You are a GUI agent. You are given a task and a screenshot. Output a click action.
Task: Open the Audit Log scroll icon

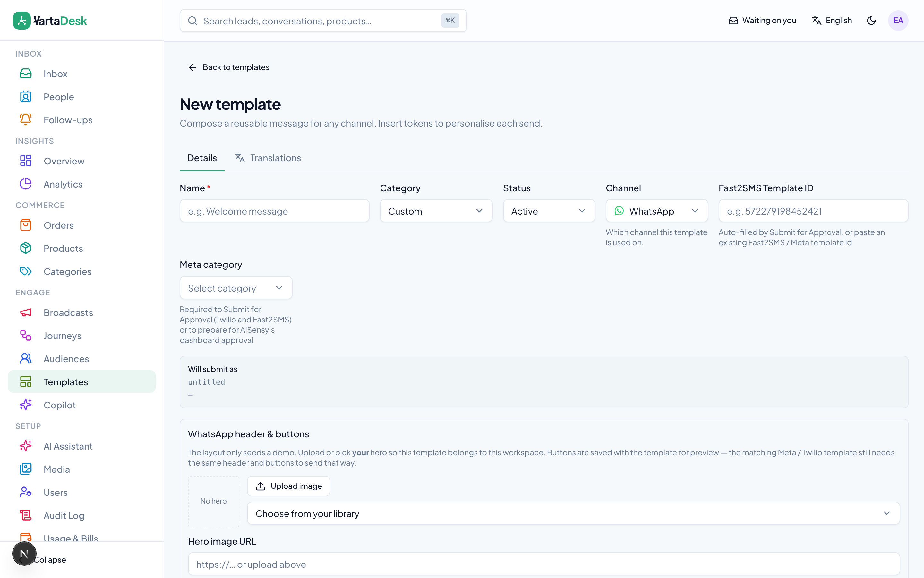coord(26,515)
